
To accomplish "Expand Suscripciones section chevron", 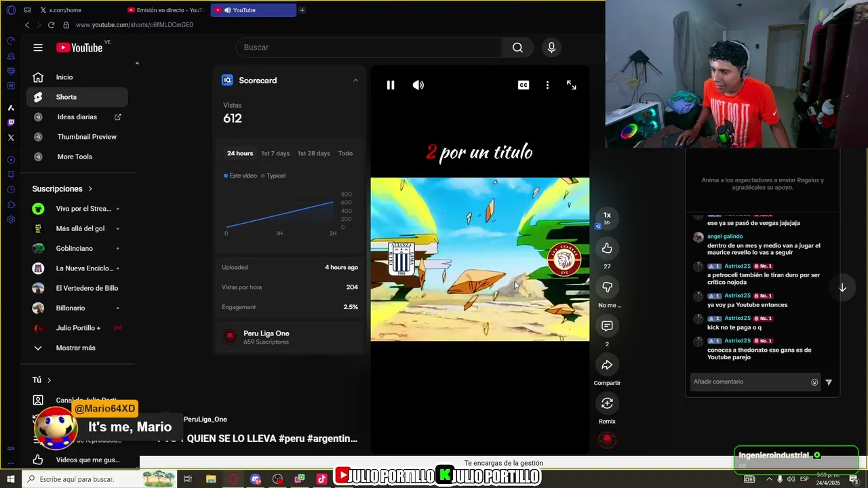I will (x=90, y=189).
